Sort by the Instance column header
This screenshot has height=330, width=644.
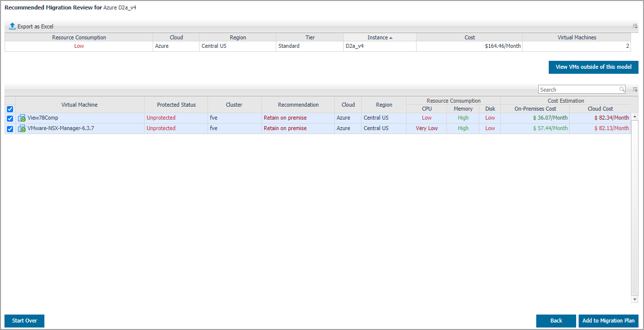379,37
